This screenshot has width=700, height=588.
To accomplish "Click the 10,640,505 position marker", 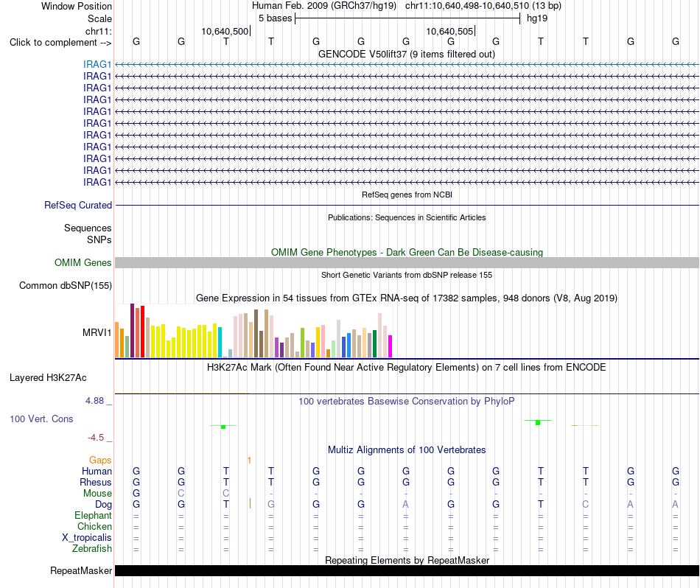I will tap(449, 31).
